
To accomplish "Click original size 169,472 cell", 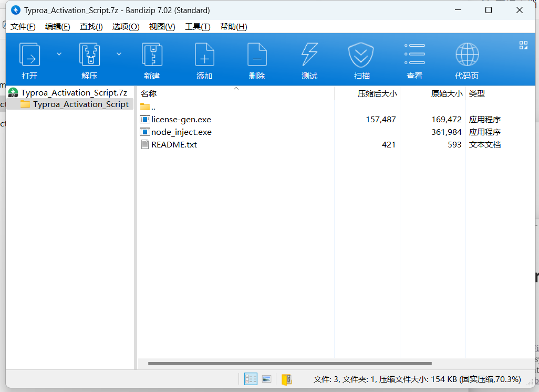I will 447,120.
